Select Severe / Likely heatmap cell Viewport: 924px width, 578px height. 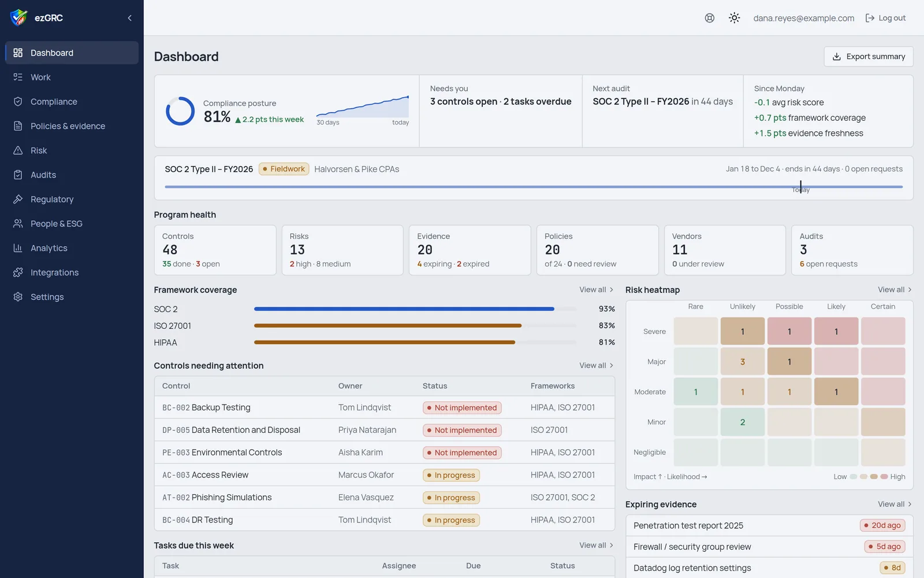click(x=836, y=331)
